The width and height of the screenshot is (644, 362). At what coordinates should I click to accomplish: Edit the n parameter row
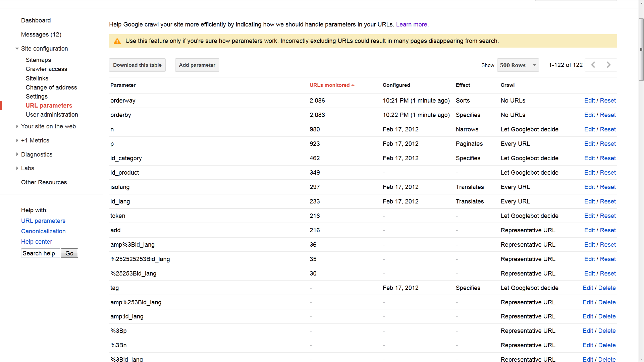pyautogui.click(x=589, y=129)
